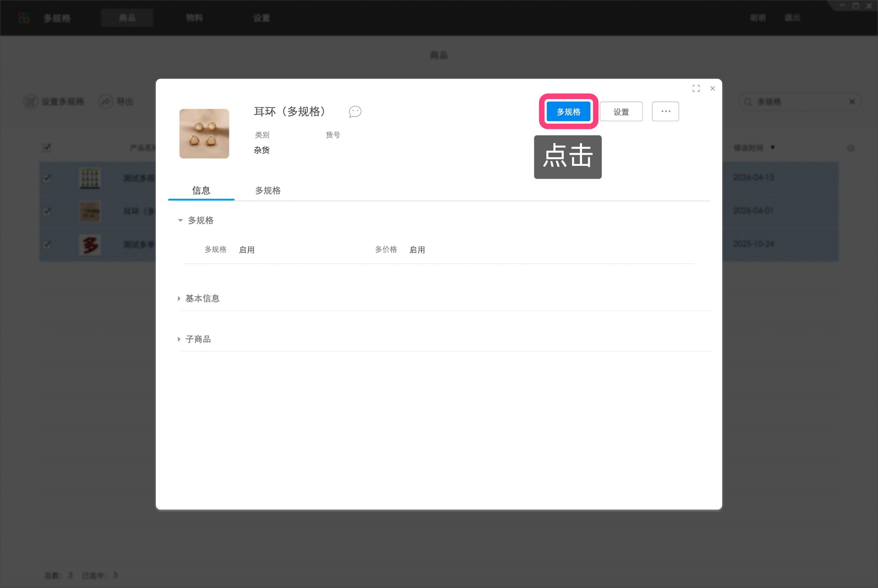
Task: Click the category value 杂货
Action: [x=262, y=150]
